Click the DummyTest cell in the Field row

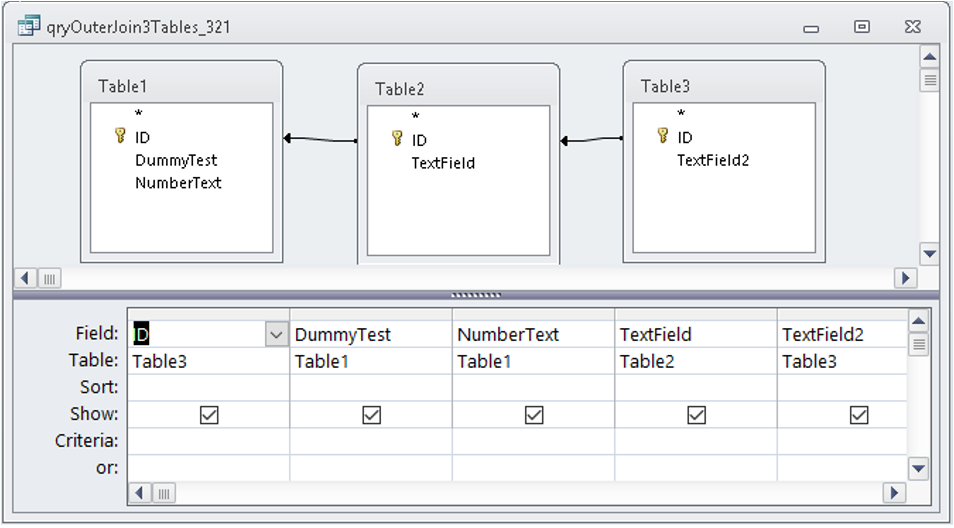(371, 335)
